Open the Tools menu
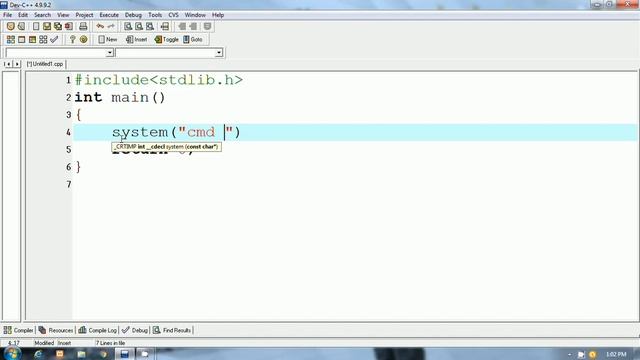This screenshot has height=360, width=640. tap(155, 15)
